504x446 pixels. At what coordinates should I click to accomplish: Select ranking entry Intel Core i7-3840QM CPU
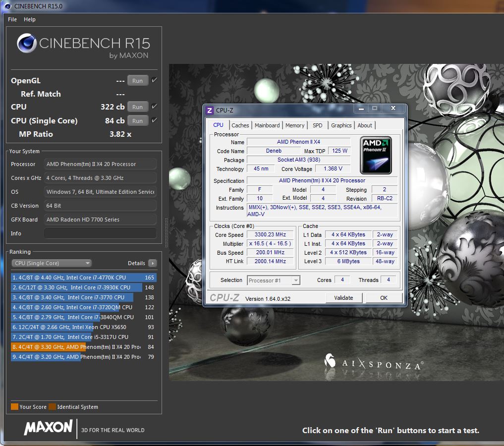click(x=83, y=317)
